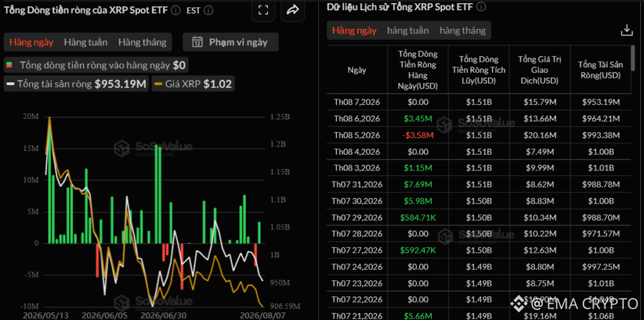This screenshot has width=644, height=320.
Task: Click the $20.16M trading value cell
Action: (540, 135)
